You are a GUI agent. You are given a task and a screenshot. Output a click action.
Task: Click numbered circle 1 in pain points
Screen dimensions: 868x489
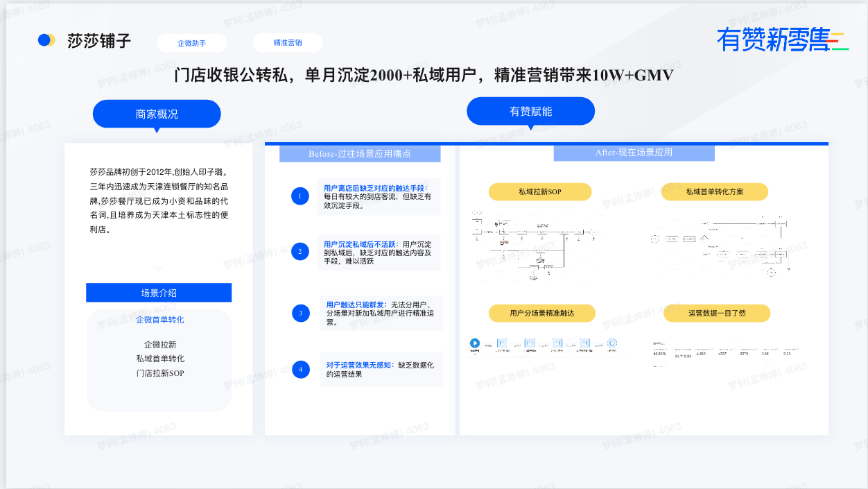click(x=300, y=196)
